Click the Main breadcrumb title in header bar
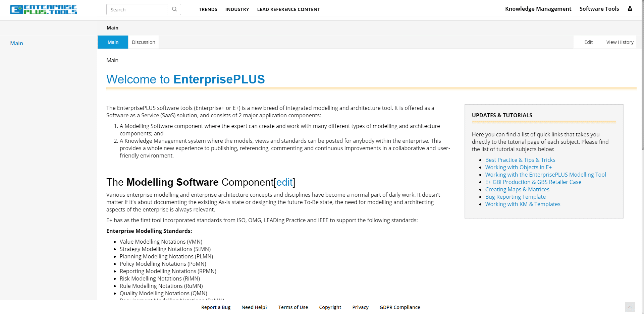 112,28
